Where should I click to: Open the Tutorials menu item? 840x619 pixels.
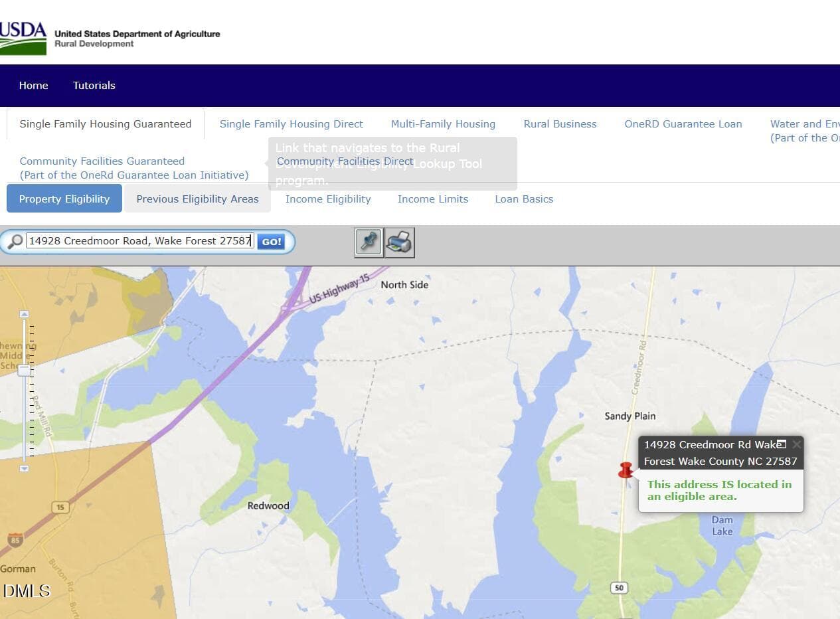[x=94, y=85]
